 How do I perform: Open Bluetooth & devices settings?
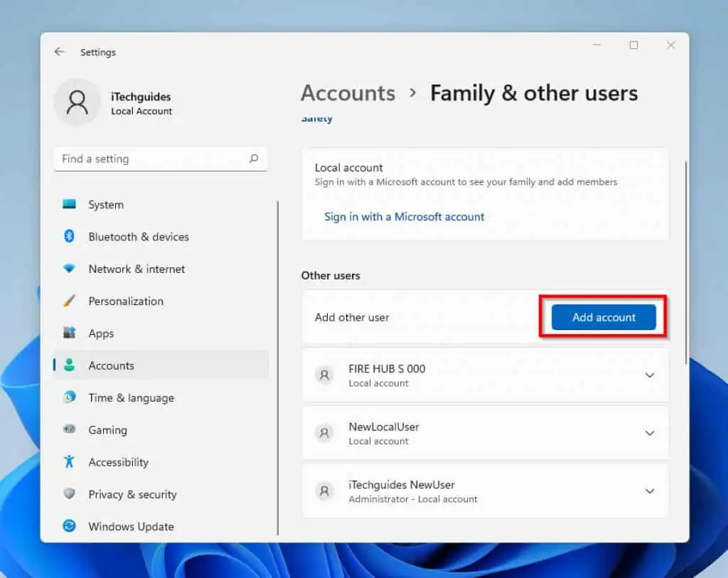(x=69, y=237)
